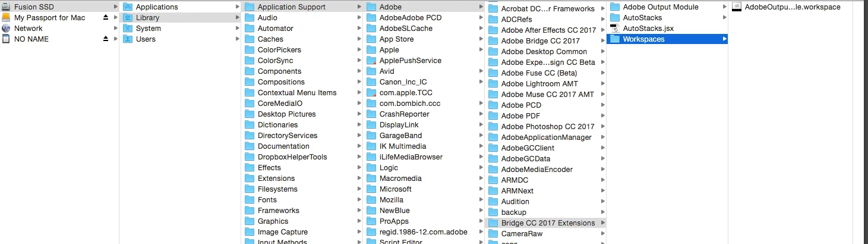868x244 pixels.
Task: Click the com.apple.TCC restricted folder icon
Action: pyautogui.click(x=371, y=93)
